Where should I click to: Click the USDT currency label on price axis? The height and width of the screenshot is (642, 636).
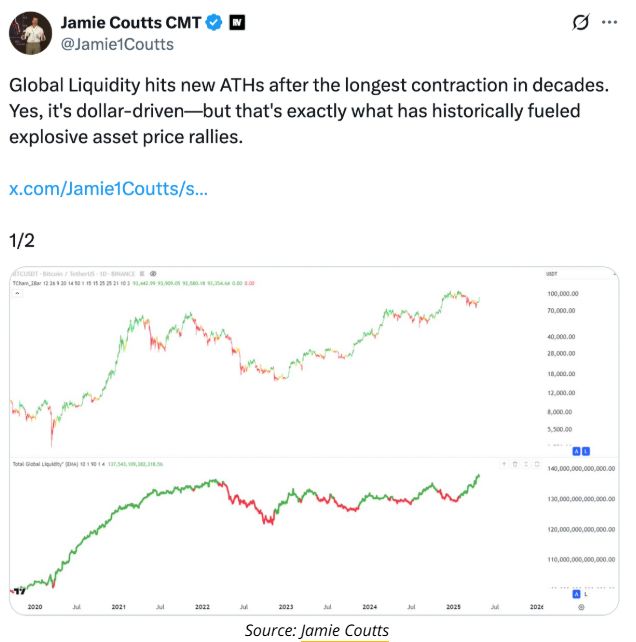point(551,273)
